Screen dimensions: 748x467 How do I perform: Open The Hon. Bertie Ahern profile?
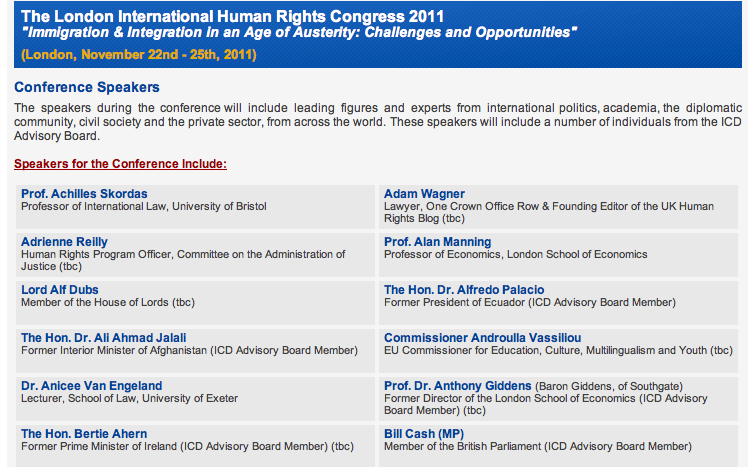84,434
